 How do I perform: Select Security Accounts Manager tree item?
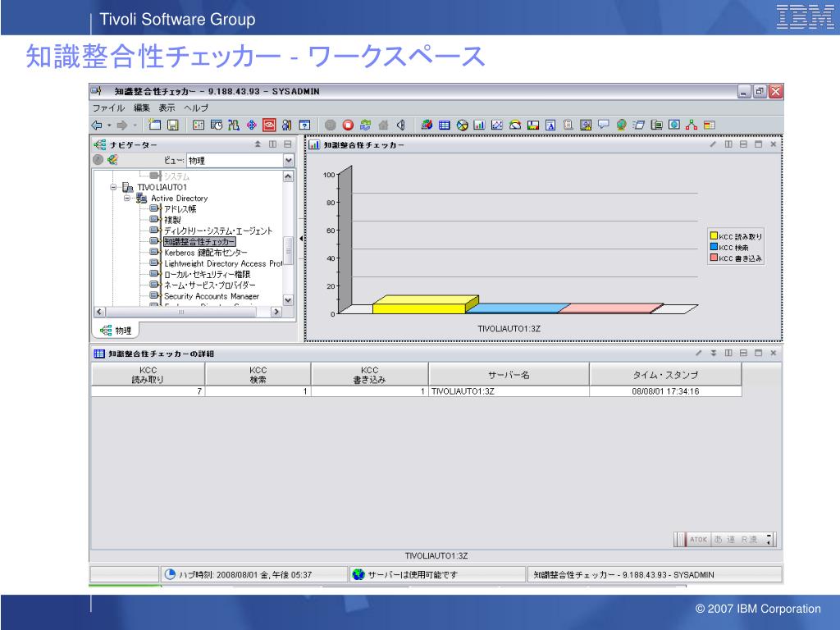click(212, 296)
